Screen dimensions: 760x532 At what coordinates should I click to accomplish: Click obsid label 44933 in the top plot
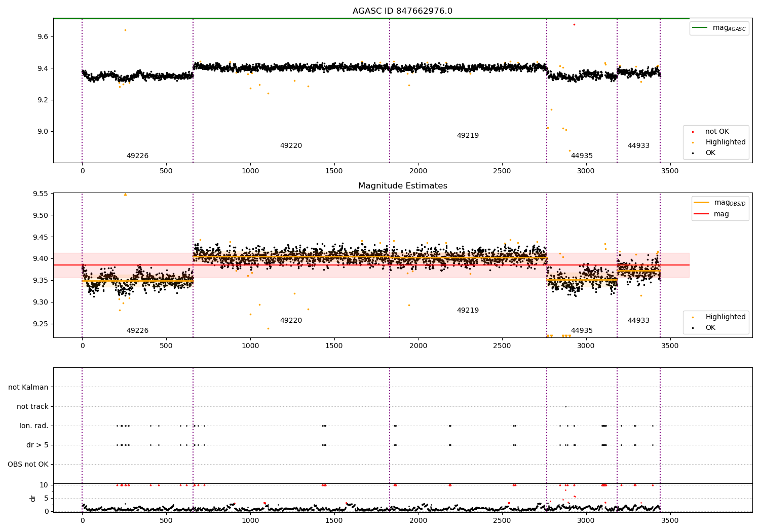click(638, 146)
